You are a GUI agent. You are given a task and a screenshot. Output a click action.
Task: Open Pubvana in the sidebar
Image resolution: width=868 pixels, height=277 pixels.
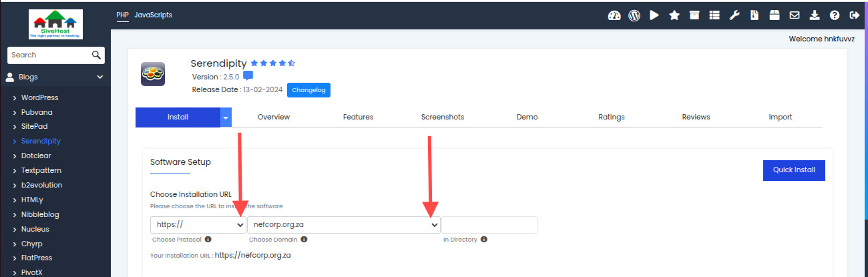click(37, 112)
